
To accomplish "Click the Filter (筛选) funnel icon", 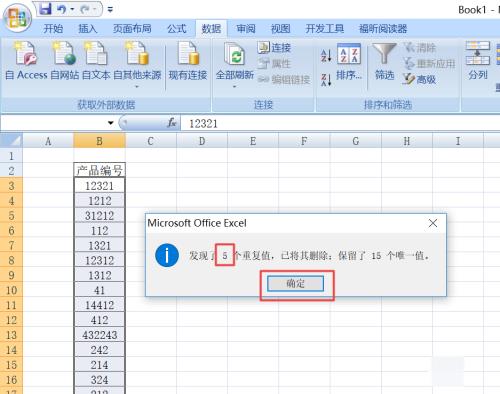I will [x=384, y=54].
